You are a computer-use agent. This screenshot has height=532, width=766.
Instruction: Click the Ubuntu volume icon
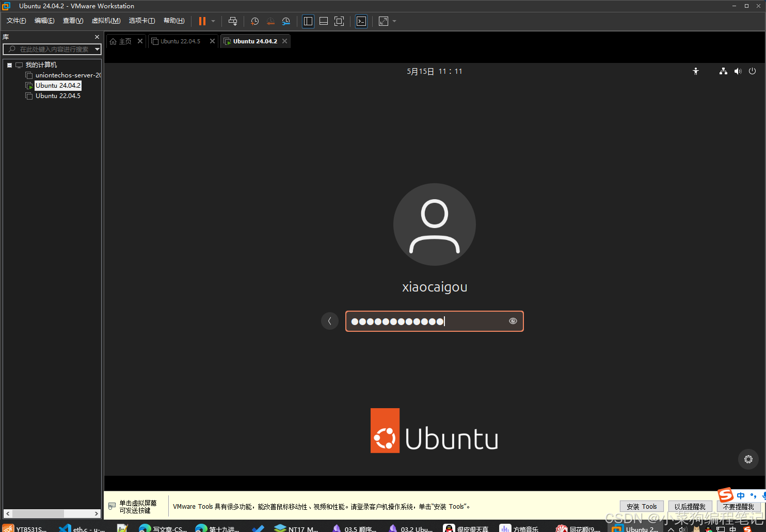tap(738, 71)
